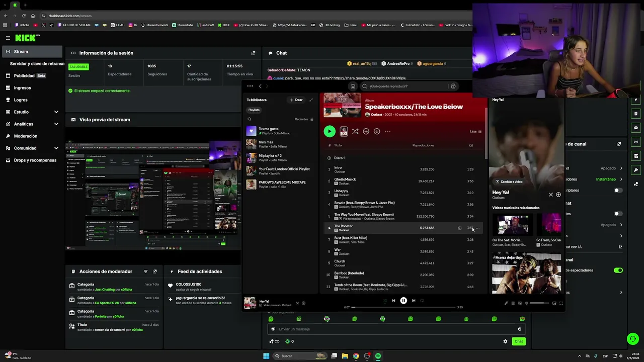The image size is (644, 362).
Task: Open Chrome from the taskbar
Action: click(x=356, y=356)
